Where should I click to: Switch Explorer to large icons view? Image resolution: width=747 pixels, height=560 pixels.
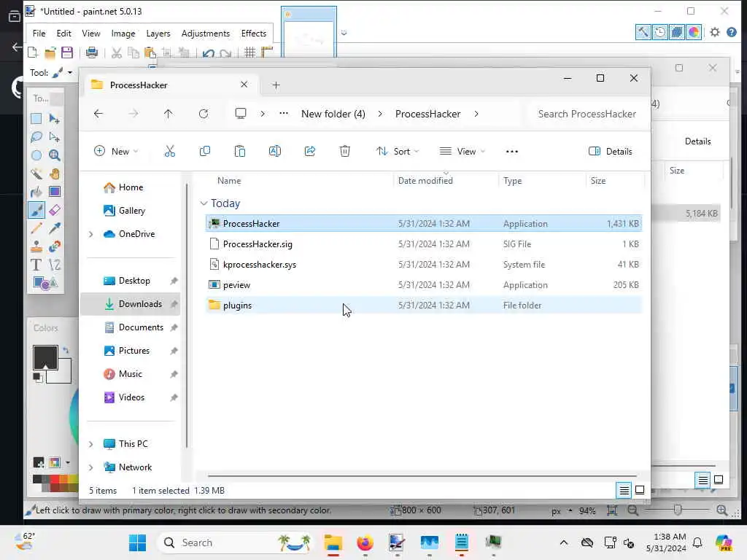click(x=640, y=490)
